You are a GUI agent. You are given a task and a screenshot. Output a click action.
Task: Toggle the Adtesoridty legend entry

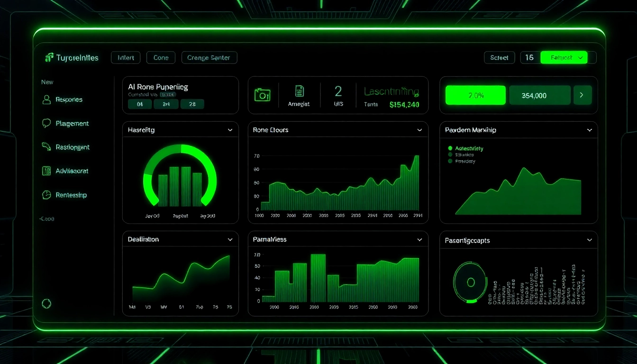(x=465, y=148)
